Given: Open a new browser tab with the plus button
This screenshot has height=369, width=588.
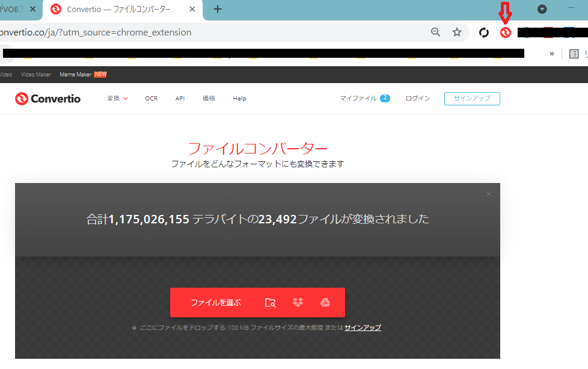Looking at the screenshot, I should pos(218,9).
